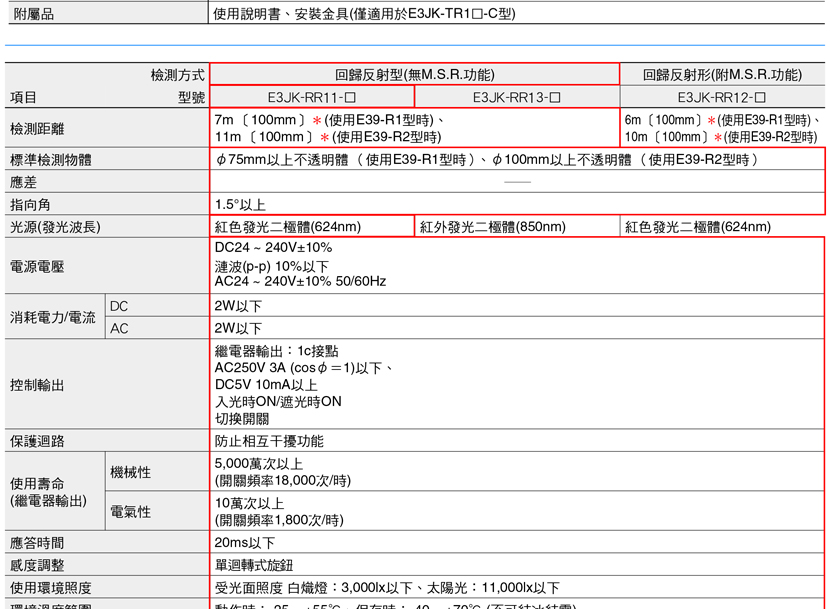Select the value '10萬次以上'
Viewport: 830px width, 609px height.
point(249,503)
